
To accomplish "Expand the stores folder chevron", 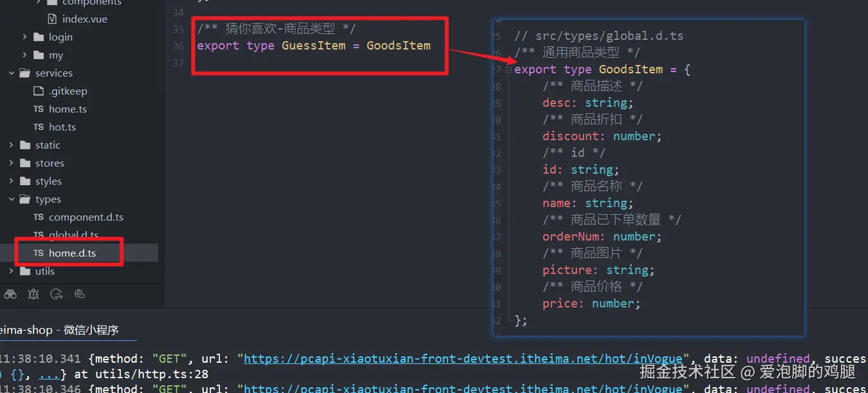I will point(12,163).
